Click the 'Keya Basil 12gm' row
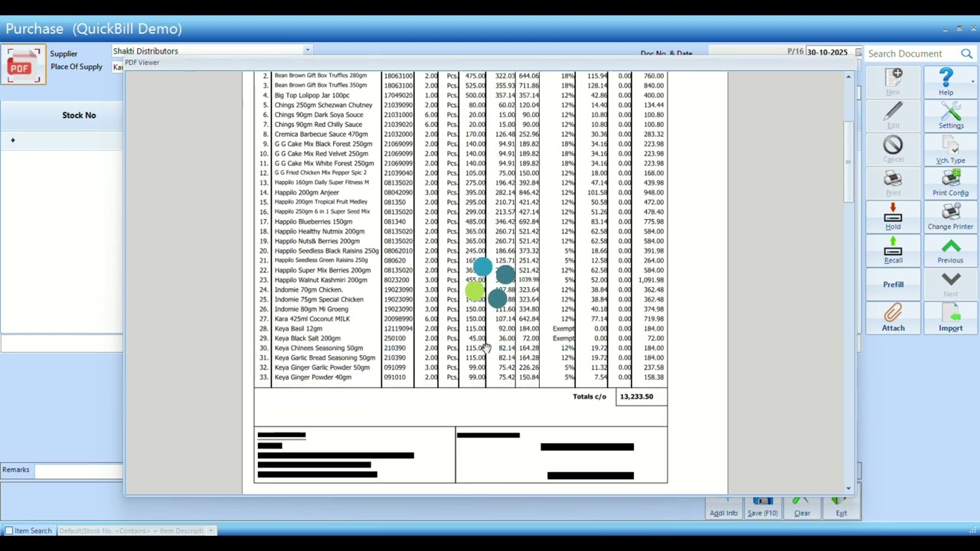Screen dimensions: 980x551 (462, 328)
